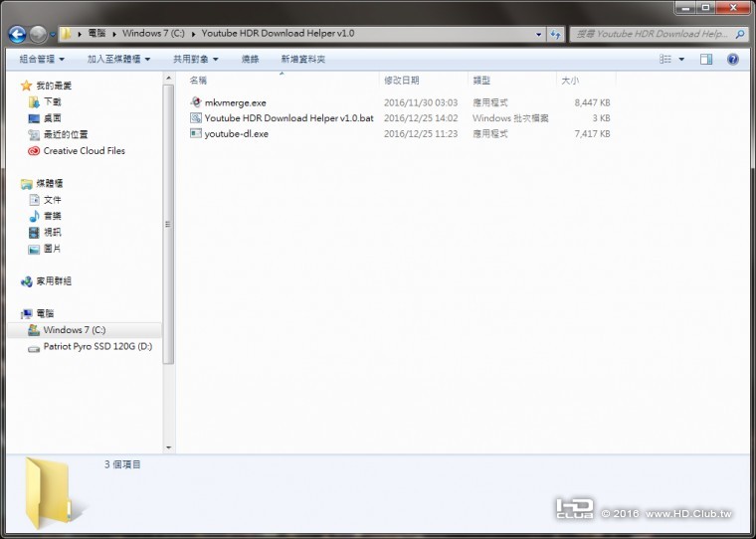
Task: Open the view options dropdown arrow
Action: 681,59
